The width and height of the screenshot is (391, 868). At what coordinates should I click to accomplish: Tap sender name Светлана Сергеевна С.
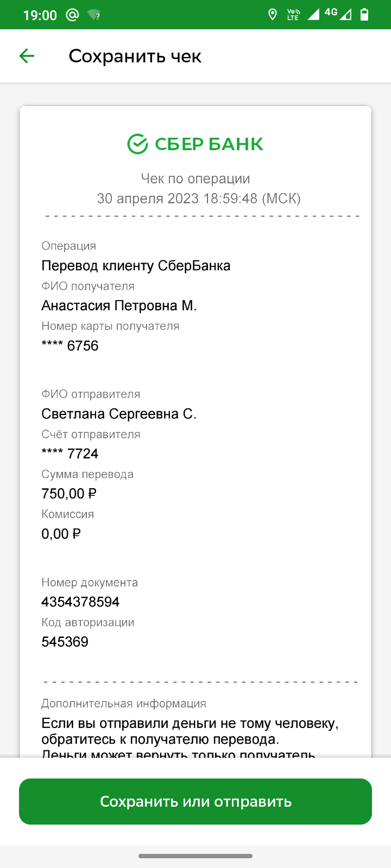point(119,414)
